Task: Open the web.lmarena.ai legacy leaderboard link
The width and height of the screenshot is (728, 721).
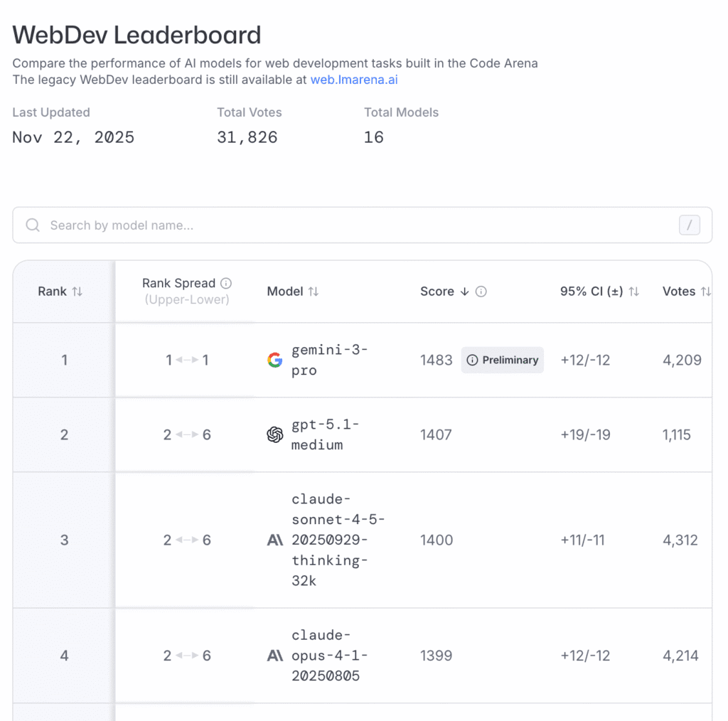Action: pyautogui.click(x=354, y=80)
